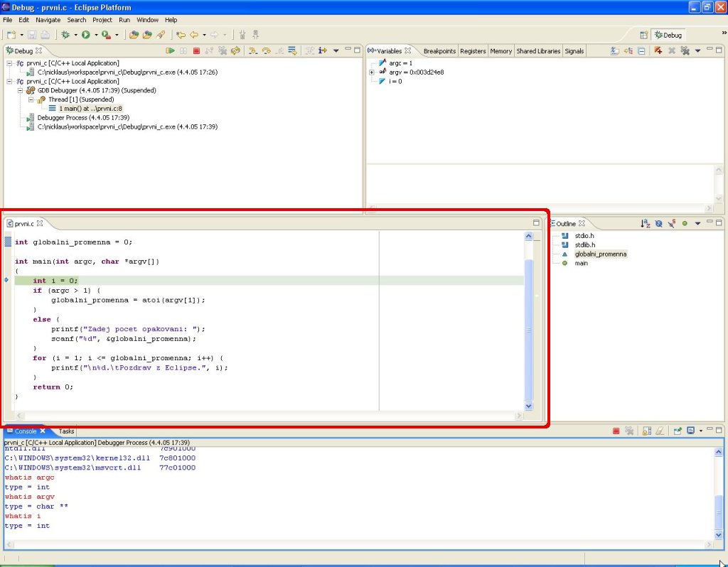Toggle alphabetical sort in Outline view
Screen dimensions: 728x567
[646, 223]
